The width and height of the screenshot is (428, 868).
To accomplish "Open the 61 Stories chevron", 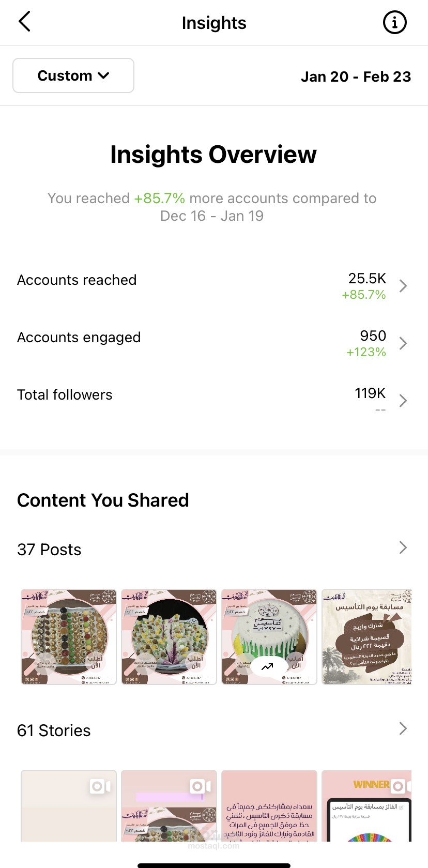I will [x=403, y=729].
